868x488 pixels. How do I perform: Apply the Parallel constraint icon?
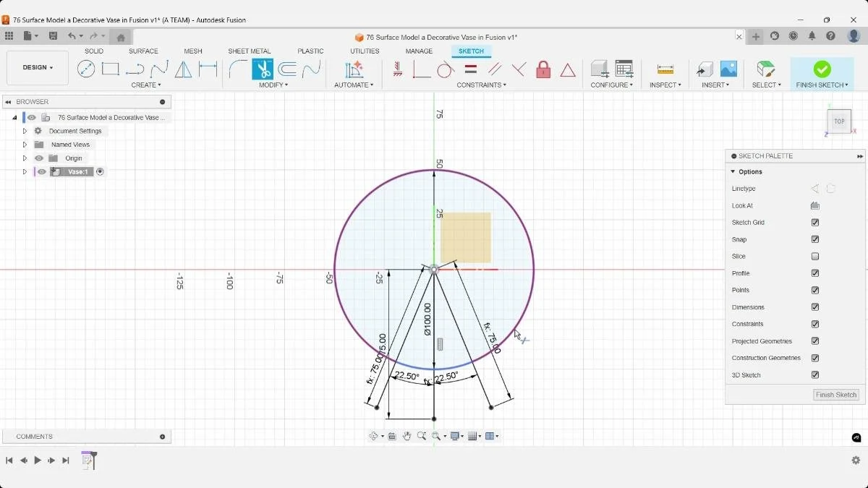pyautogui.click(x=495, y=69)
